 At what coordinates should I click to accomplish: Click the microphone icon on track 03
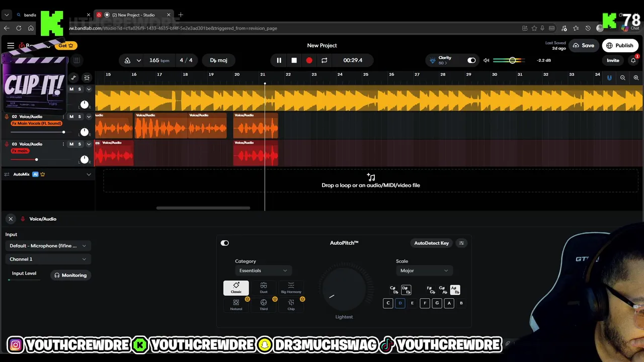(x=7, y=144)
